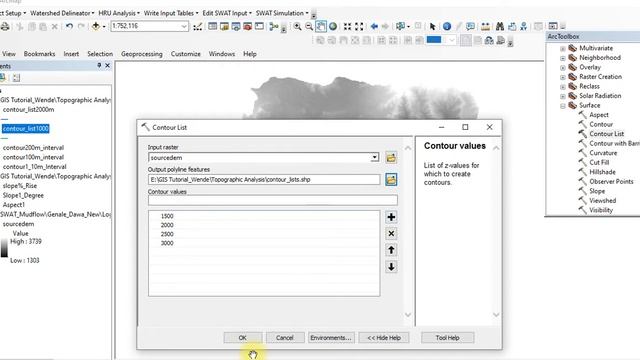Click the Output polyline features path field
Viewport: 640px width, 360px height.
click(x=264, y=180)
